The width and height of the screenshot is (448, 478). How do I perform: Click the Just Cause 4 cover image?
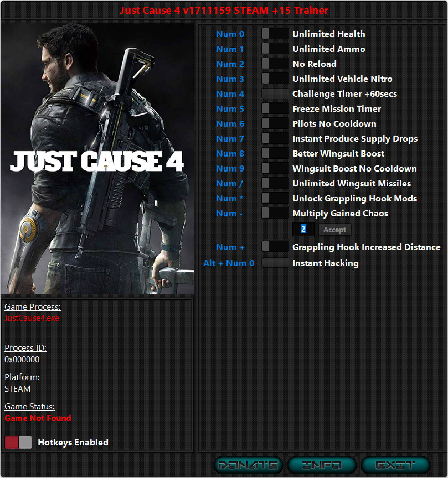97,159
